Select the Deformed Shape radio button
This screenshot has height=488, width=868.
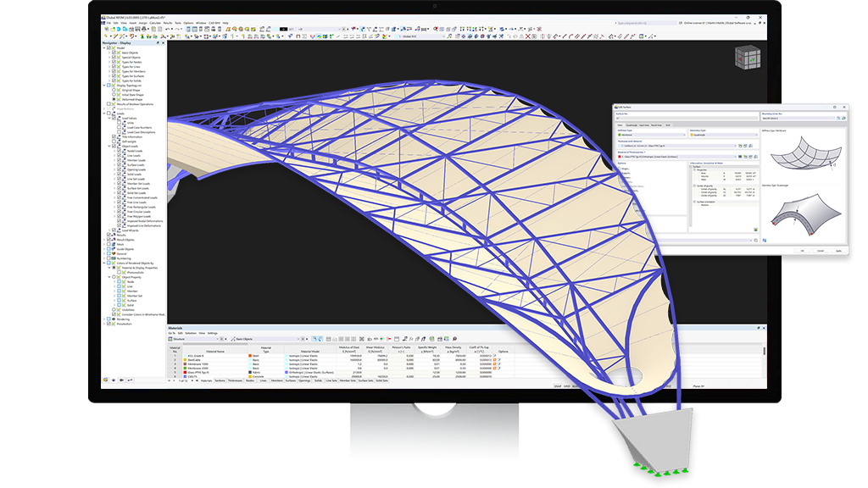tap(114, 100)
